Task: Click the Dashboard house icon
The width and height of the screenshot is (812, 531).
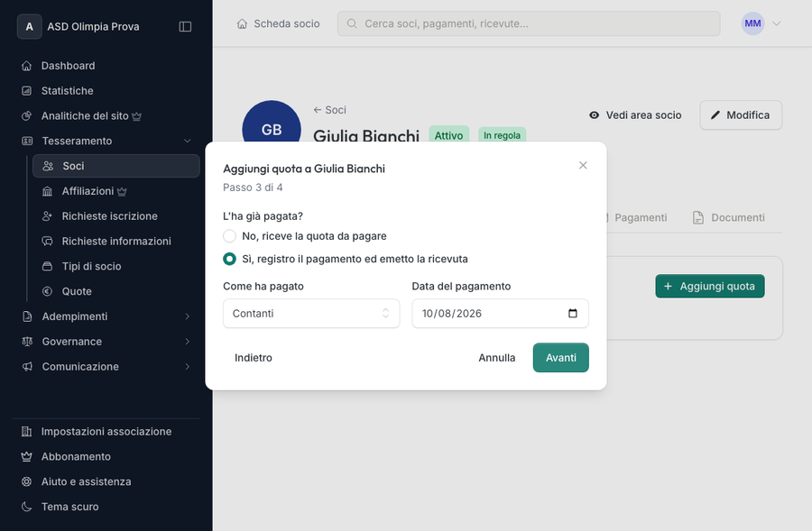Action: [26, 66]
